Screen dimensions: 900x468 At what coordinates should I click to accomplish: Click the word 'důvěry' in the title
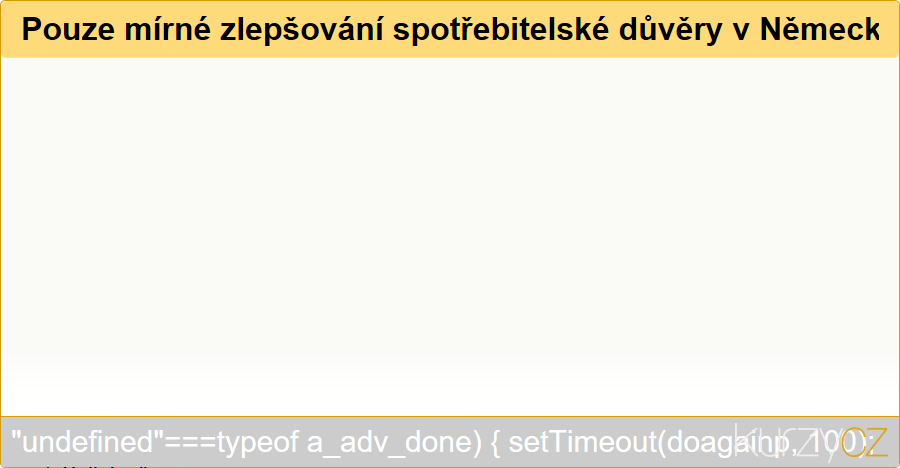670,29
